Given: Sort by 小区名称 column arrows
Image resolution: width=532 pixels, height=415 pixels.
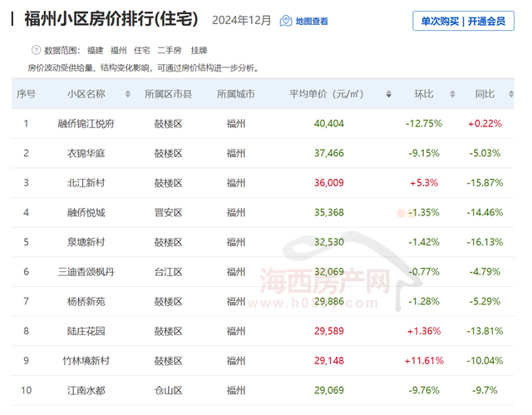Looking at the screenshot, I should [128, 94].
